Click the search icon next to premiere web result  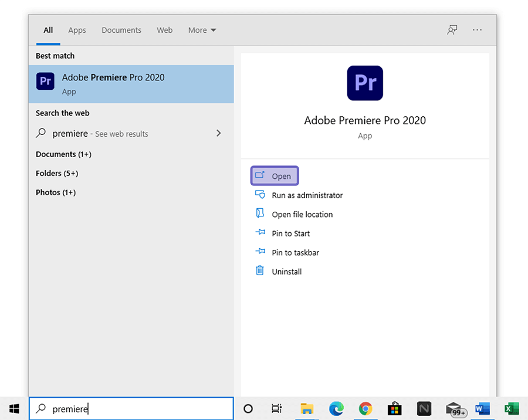pos(40,133)
